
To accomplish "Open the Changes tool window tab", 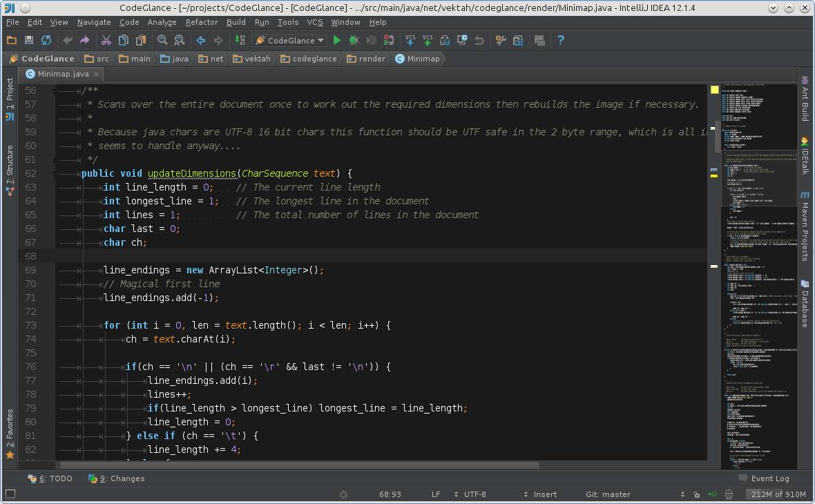I will pyautogui.click(x=117, y=478).
